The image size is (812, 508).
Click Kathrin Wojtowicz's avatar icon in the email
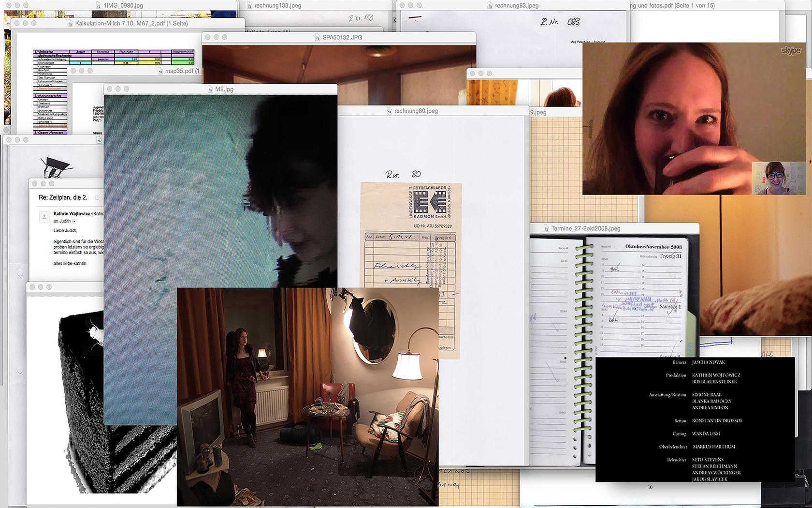(x=44, y=216)
